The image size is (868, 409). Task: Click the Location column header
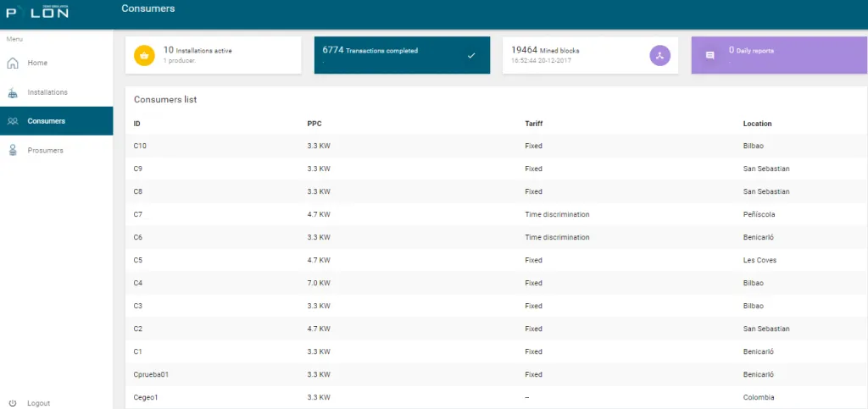click(x=757, y=124)
